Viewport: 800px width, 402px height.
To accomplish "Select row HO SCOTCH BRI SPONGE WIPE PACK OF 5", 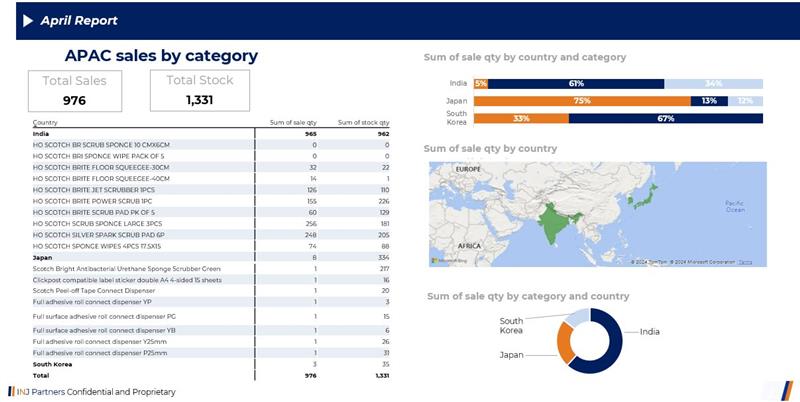I will click(x=211, y=156).
